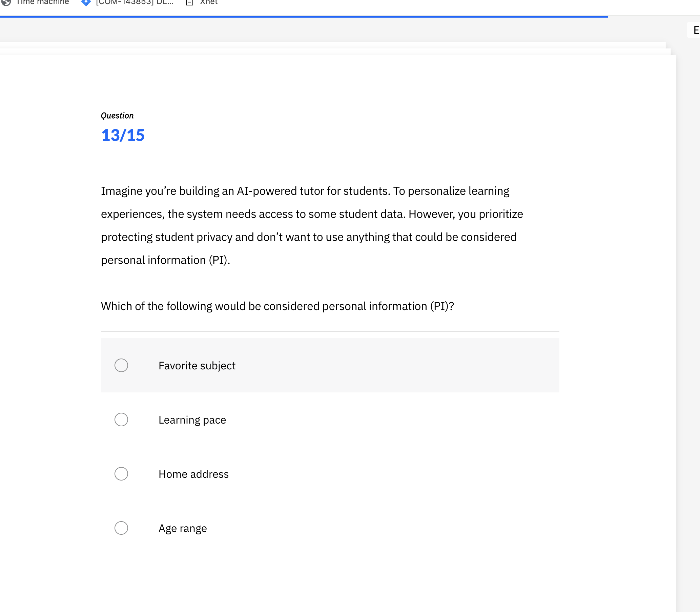Image resolution: width=700 pixels, height=612 pixels.
Task: Click the italic Question heading
Action: tap(117, 116)
